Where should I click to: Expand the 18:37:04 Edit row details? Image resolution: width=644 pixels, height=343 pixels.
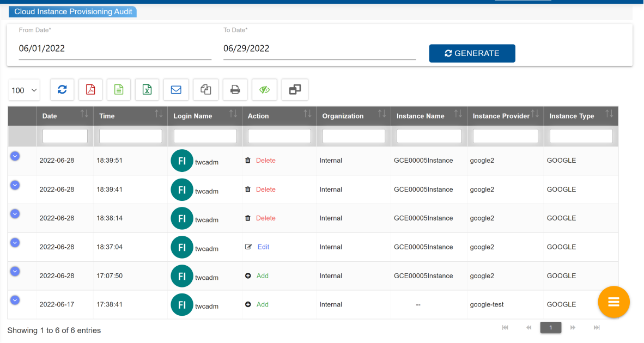(15, 242)
